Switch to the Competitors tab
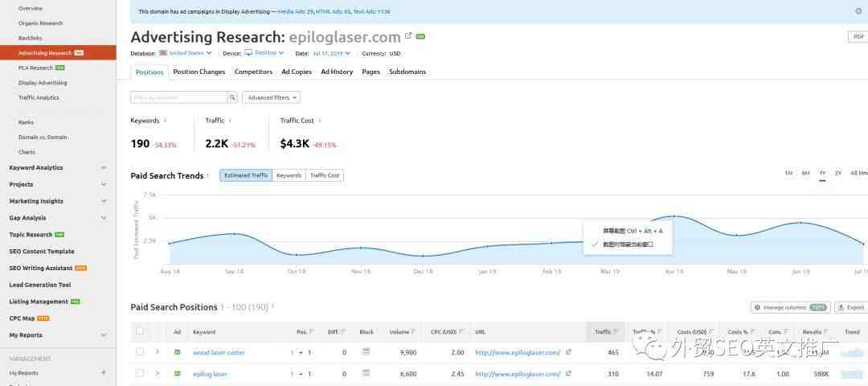The image size is (868, 386). (x=253, y=72)
